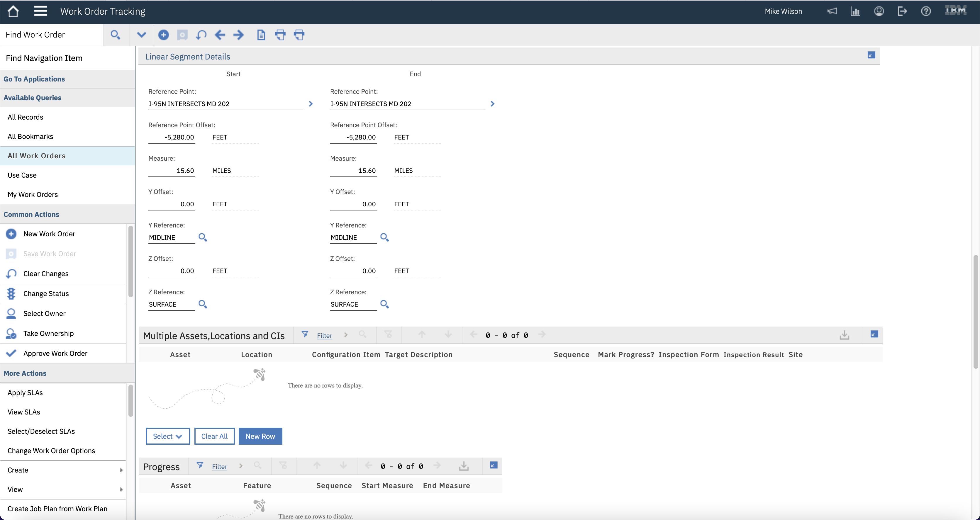Open the reports bar chart icon

tap(855, 11)
